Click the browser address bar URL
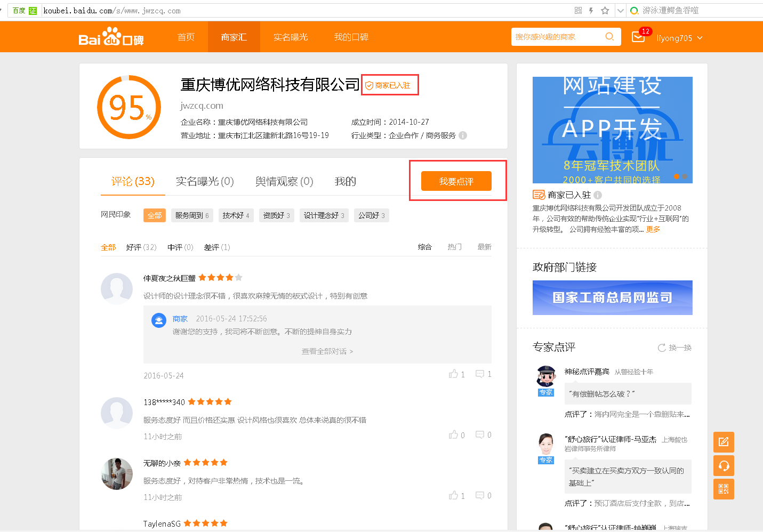The height and width of the screenshot is (532, 763). tap(112, 11)
